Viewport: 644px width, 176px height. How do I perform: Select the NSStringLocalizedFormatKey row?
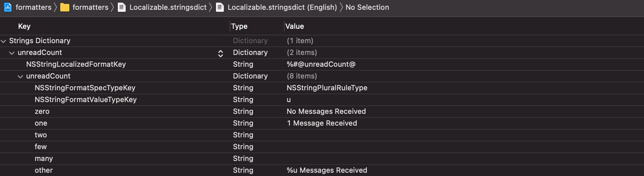(x=322, y=64)
